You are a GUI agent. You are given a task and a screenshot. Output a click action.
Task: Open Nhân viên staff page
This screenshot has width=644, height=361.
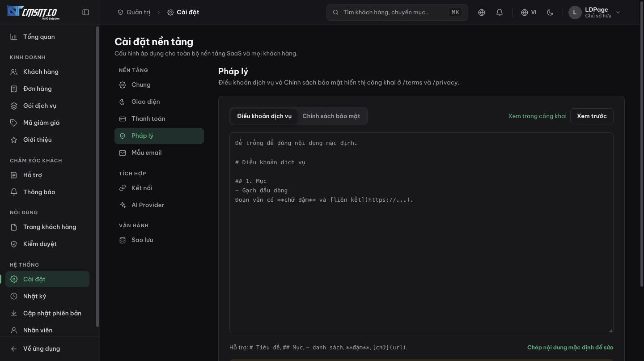(47, 330)
